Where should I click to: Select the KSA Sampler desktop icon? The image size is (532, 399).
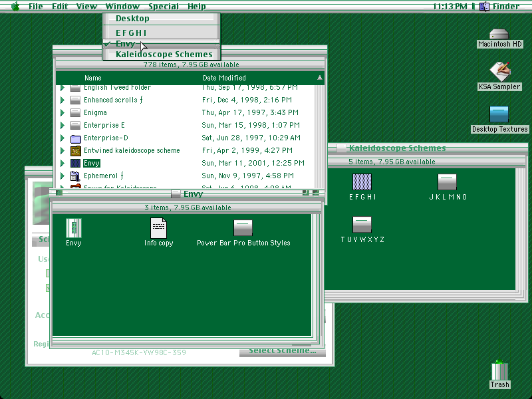499,71
